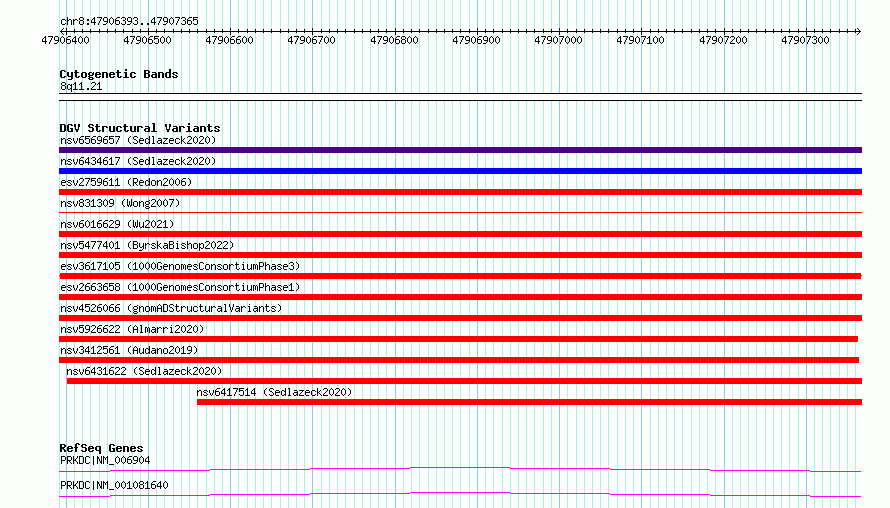The width and height of the screenshot is (890, 508).
Task: Click the 47907200 ruler coordinate
Action: pyautogui.click(x=723, y=40)
